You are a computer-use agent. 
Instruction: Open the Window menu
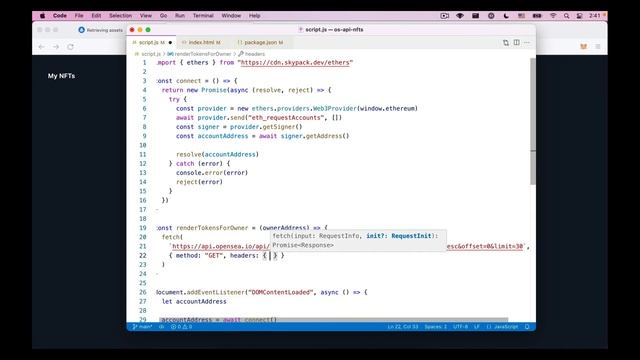tap(231, 16)
